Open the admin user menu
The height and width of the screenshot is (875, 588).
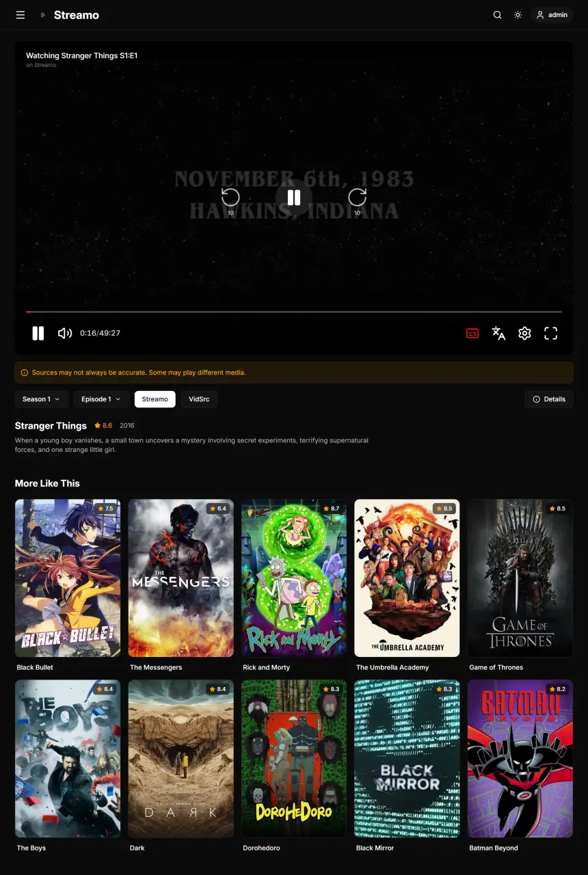coord(552,15)
